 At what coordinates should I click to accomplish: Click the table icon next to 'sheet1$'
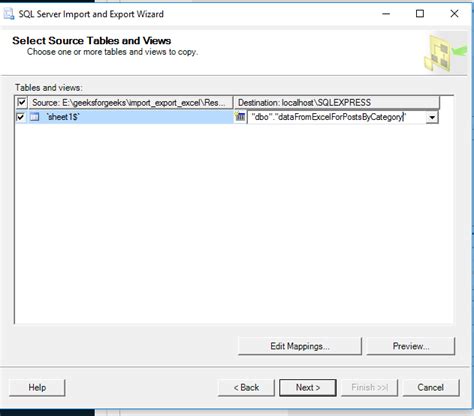[35, 117]
